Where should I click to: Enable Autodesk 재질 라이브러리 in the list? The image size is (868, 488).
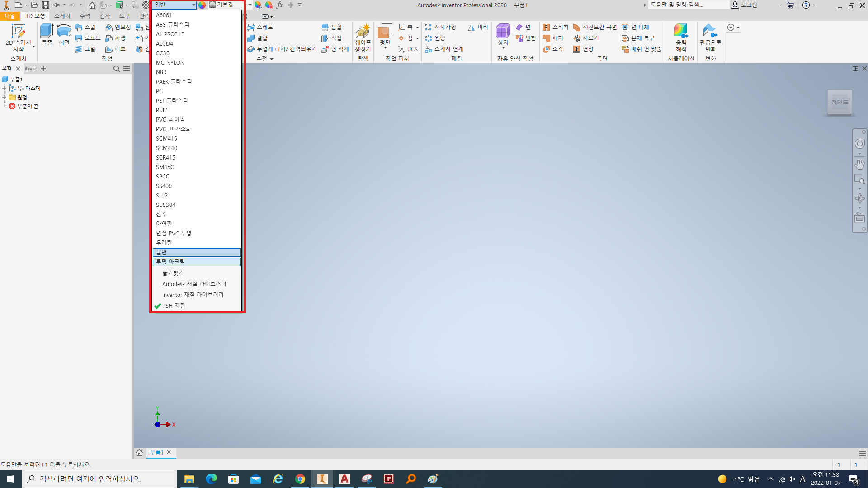pos(194,284)
